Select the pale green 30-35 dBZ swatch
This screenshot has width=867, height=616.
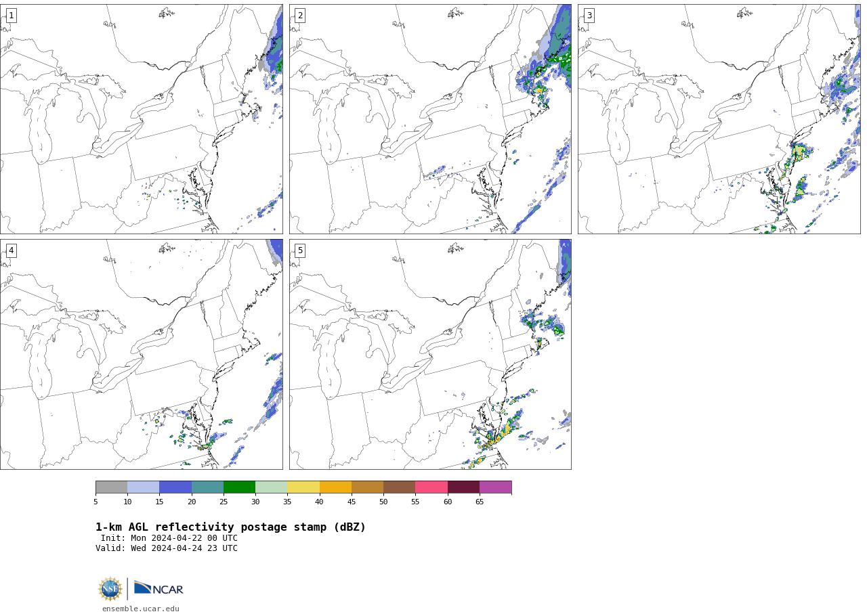click(x=272, y=487)
